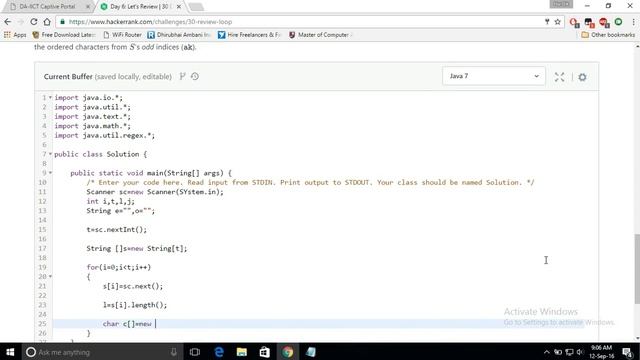Launch Microsoft Edge from the taskbar
The width and height of the screenshot is (640, 360).
(219, 352)
